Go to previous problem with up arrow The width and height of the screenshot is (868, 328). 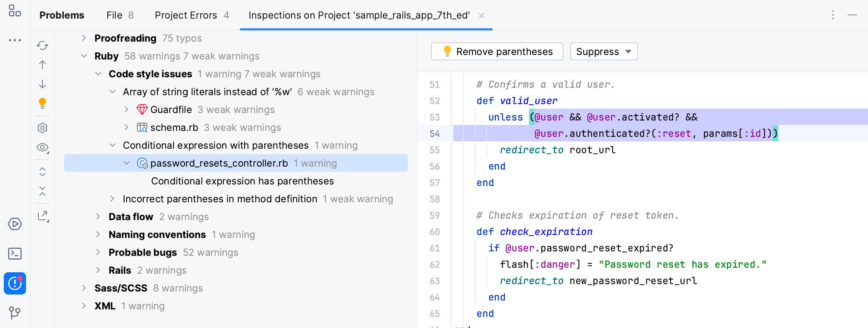(x=42, y=65)
